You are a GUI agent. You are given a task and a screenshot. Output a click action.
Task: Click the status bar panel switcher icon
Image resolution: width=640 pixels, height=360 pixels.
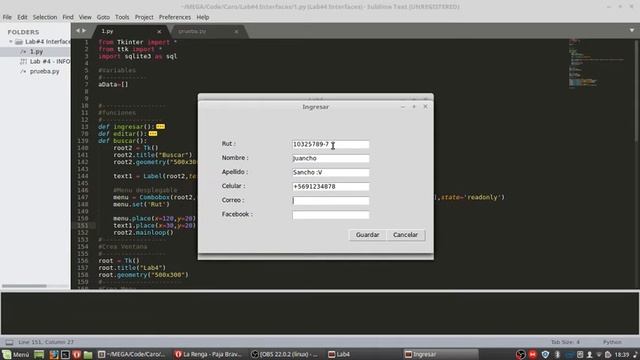pos(9,342)
